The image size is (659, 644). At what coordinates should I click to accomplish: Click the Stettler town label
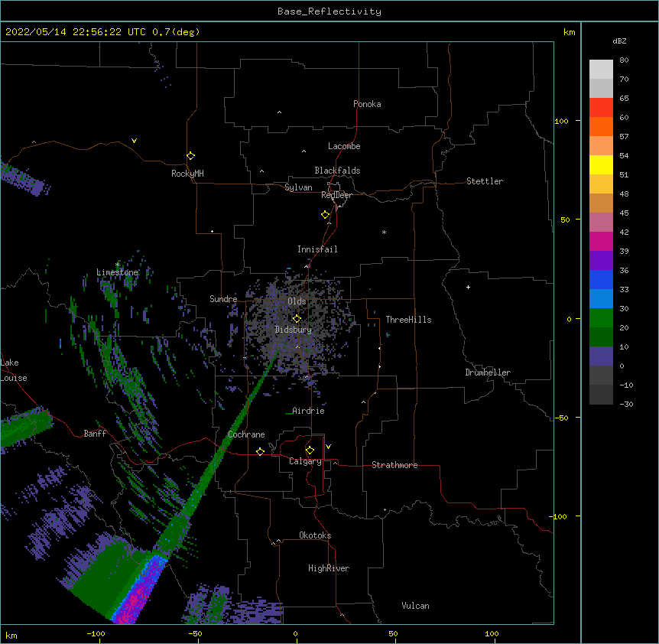[x=485, y=181]
